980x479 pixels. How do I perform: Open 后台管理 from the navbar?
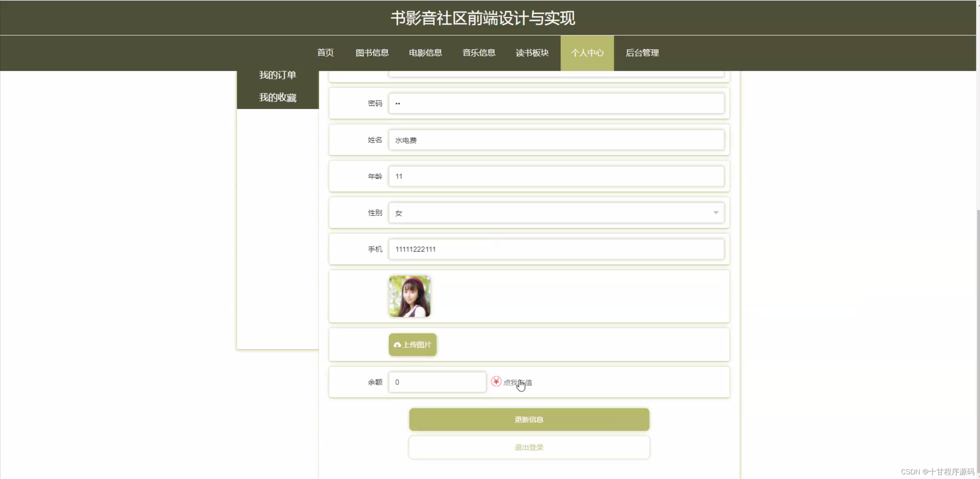point(642,53)
